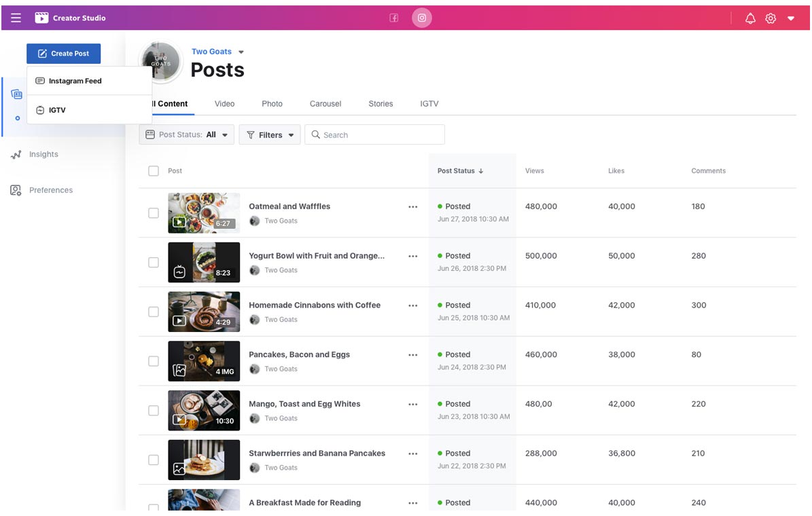Screen dimensions: 812x516
Task: Open the Pancakes, Bacon and Eggs carousel thumbnail
Action: pos(204,361)
